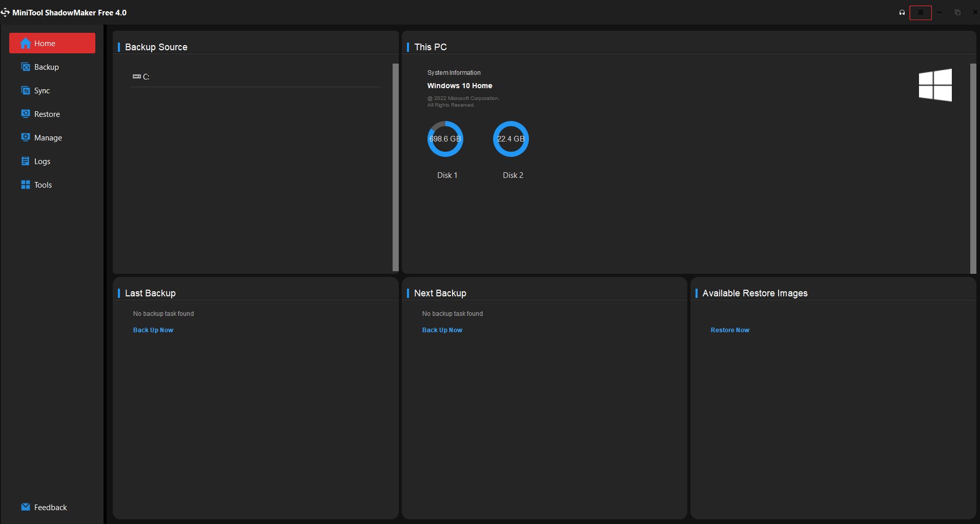This screenshot has width=980, height=524.
Task: Click the Tools grid icon
Action: 26,185
